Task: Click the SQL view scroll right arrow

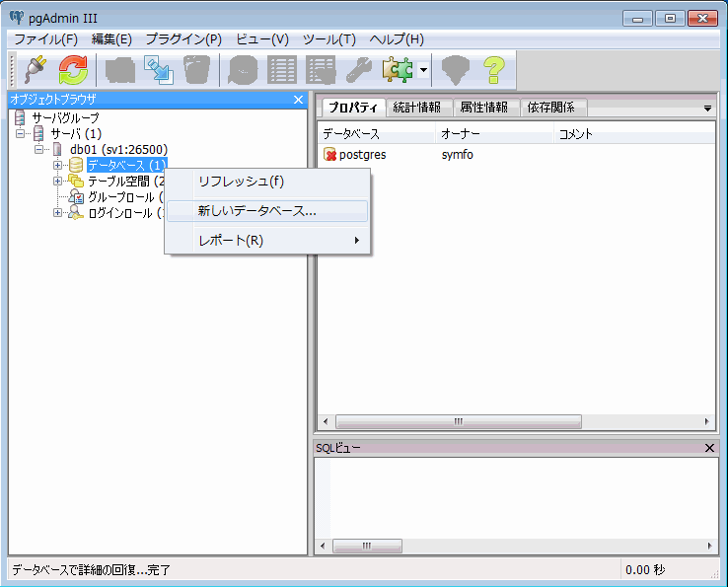Action: pos(709,546)
